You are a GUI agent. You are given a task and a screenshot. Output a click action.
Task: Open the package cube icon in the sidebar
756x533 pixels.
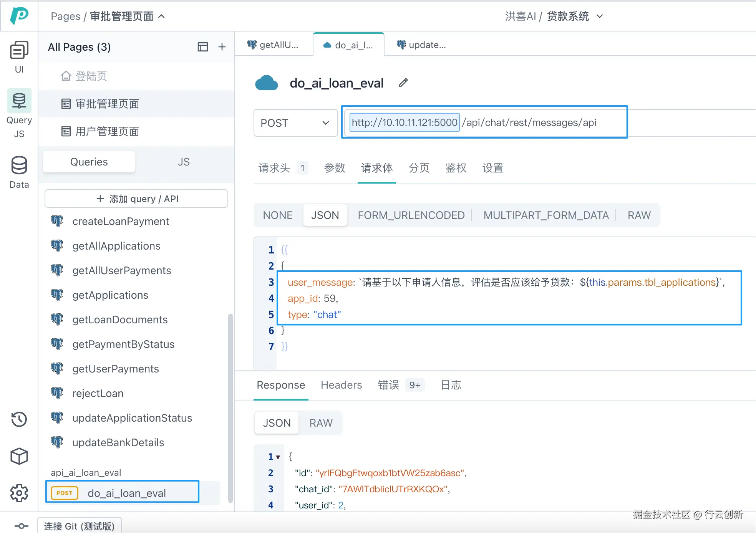point(19,456)
